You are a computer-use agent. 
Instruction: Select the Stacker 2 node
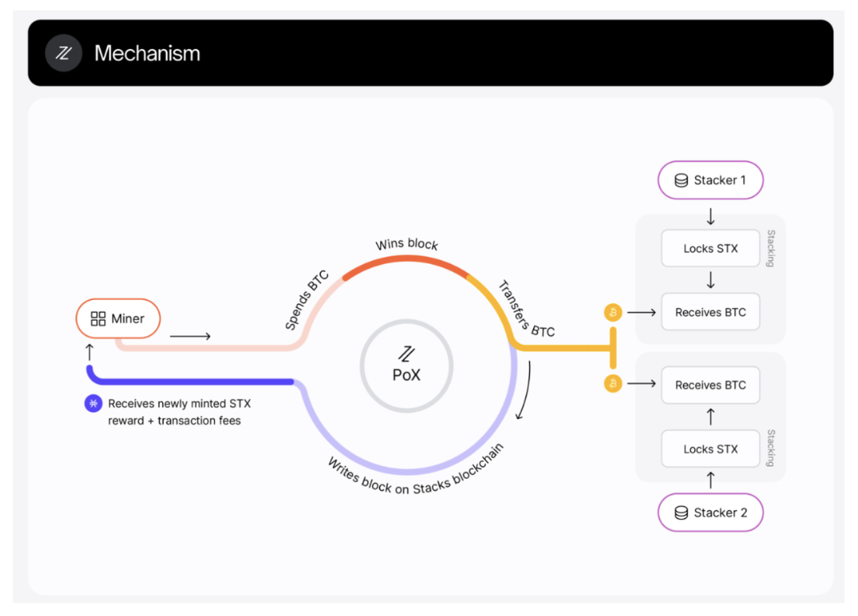coord(710,513)
